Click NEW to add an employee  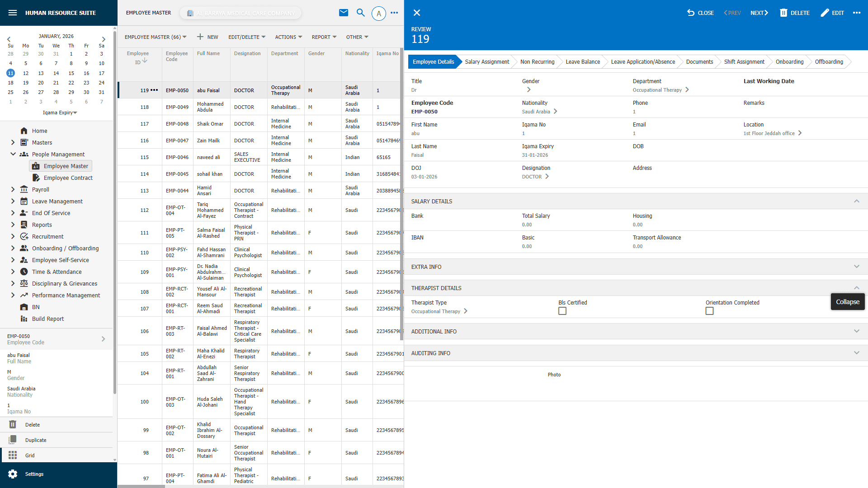pos(208,37)
